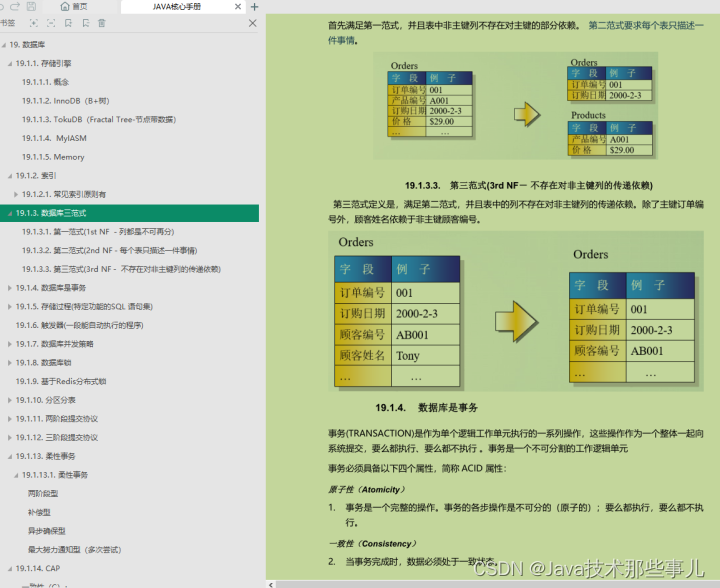This screenshot has height=588, width=720.
Task: Expand the 19.1.7. 数据库并发策略 node
Action: click(10, 344)
